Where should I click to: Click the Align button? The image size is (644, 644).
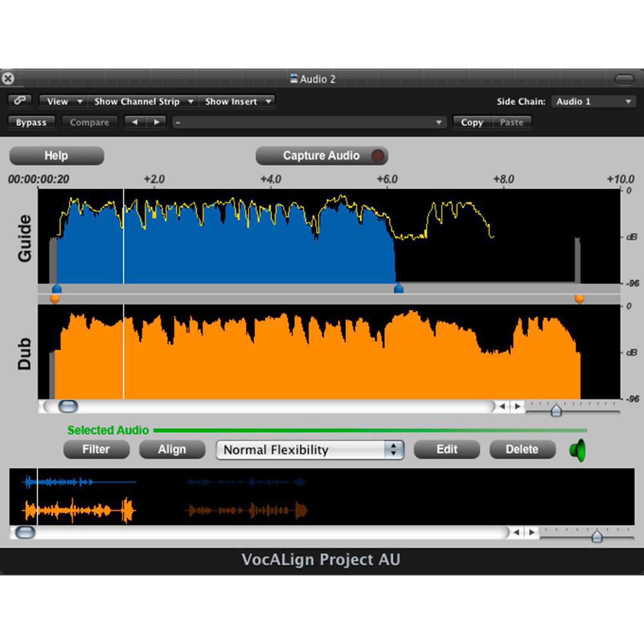(172, 449)
